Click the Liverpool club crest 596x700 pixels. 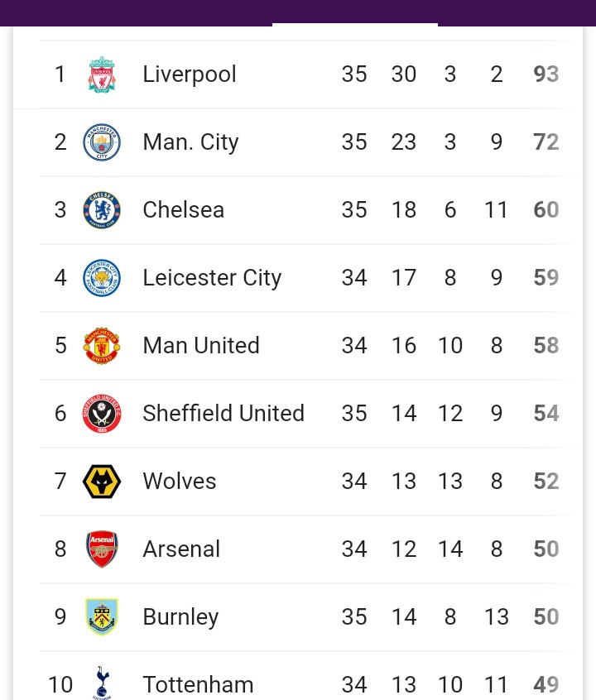click(x=102, y=74)
